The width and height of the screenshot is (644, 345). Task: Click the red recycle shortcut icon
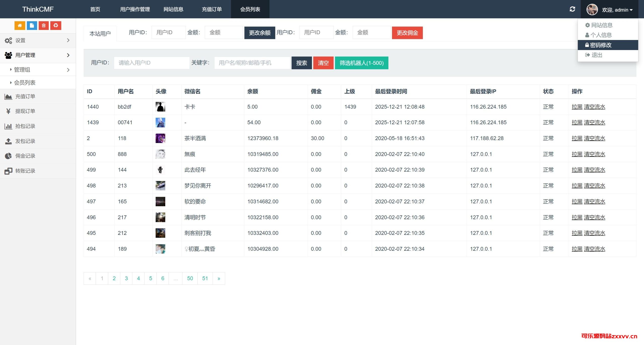point(56,25)
